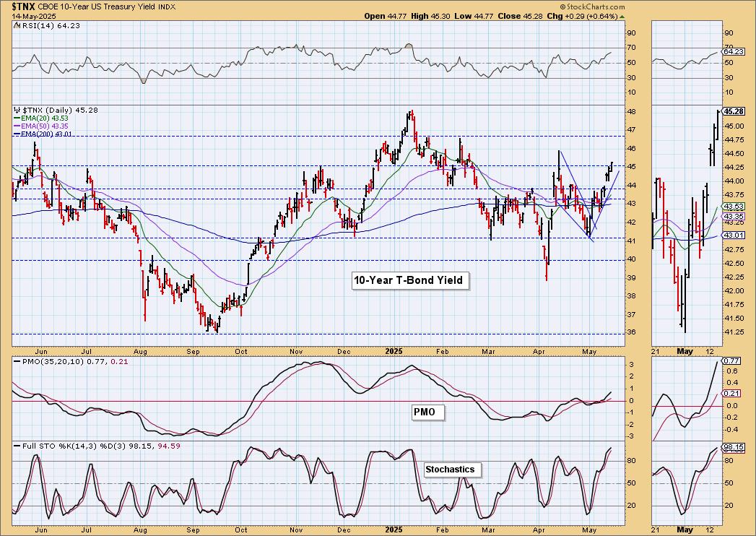Click the '$TNX (Daily) 45.28' legend entry
The image size is (756, 536).
60,110
